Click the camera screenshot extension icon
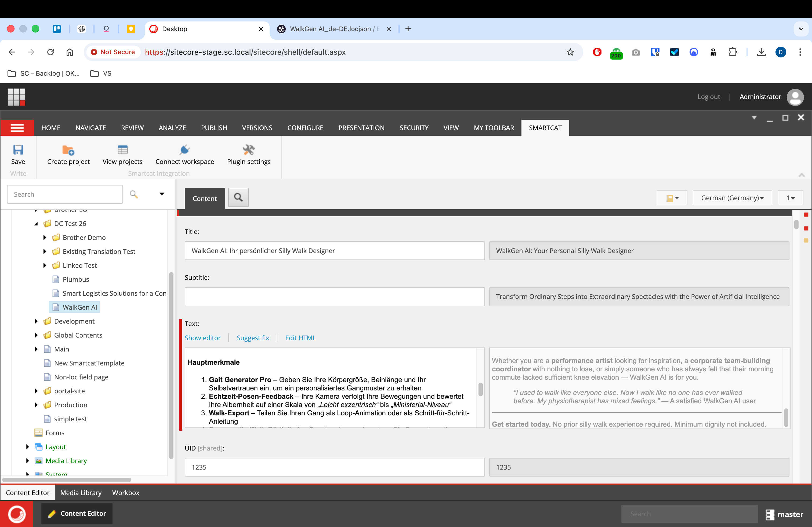Viewport: 812px width, 527px height. tap(636, 52)
